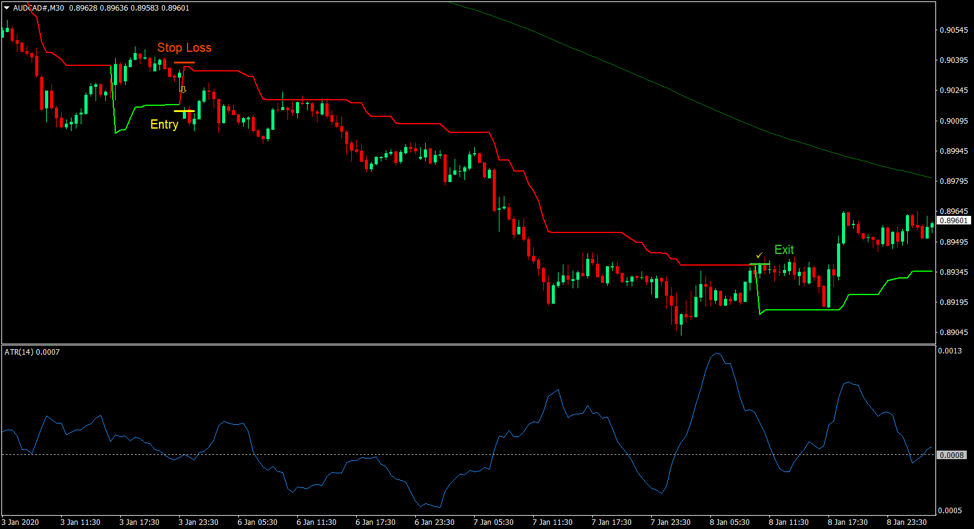Click the orange down-arrow sell signal icon

[x=183, y=89]
